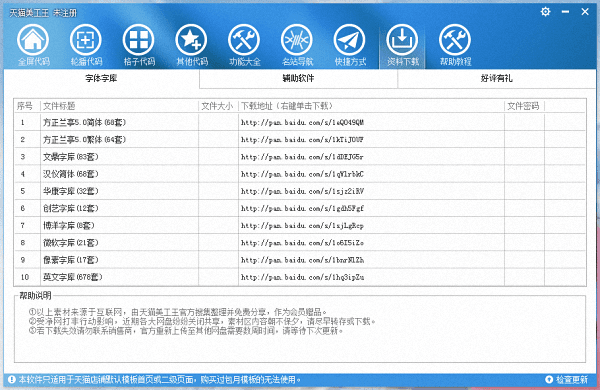
Task: Click the 序号 column header
Action: click(x=27, y=106)
